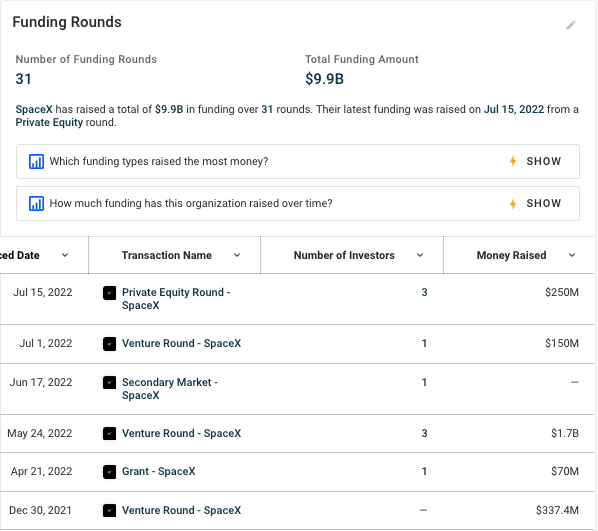Open the Number of Investors column chevron
This screenshot has width=598, height=531.
[x=420, y=255]
